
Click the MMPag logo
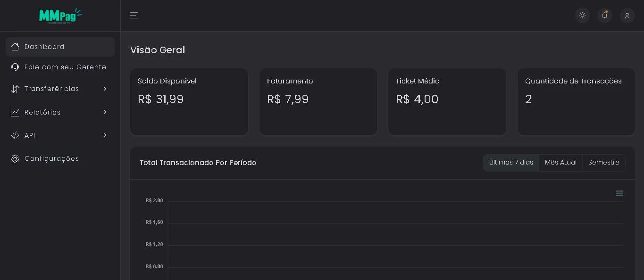pos(60,16)
